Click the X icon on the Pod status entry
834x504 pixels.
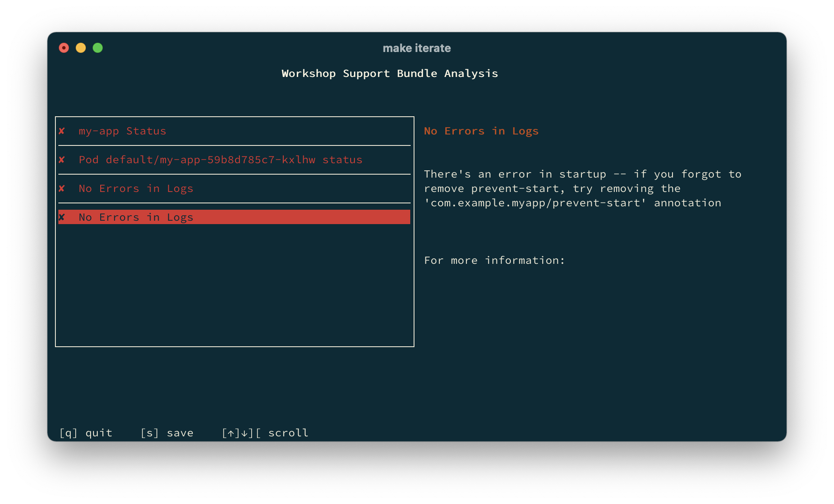pos(62,160)
